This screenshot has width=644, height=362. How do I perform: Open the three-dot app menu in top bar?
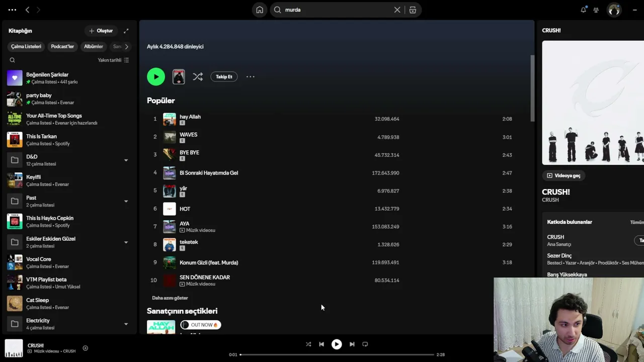pos(12,10)
